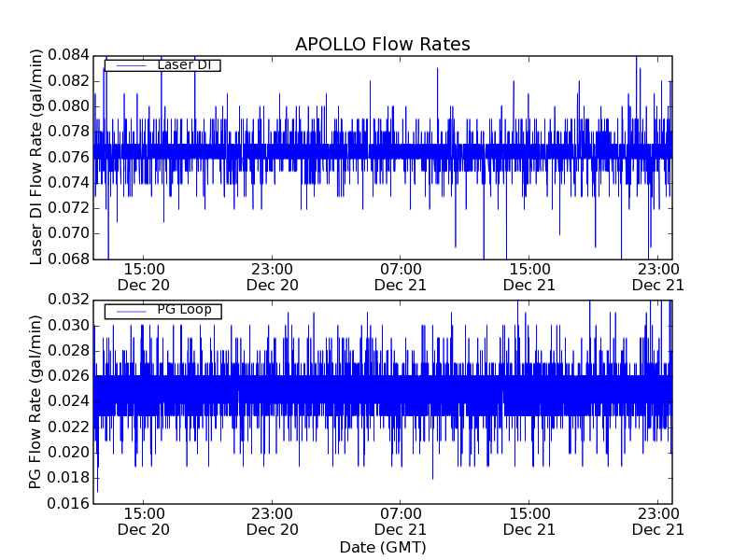Click 23:00 Dec 20 tick under the lower plot

click(272, 521)
